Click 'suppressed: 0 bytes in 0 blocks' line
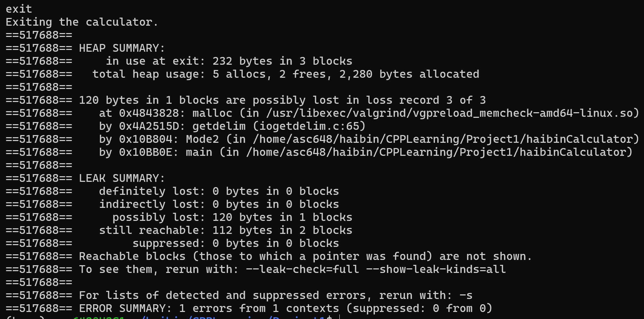This screenshot has width=644, height=319. (x=236, y=243)
